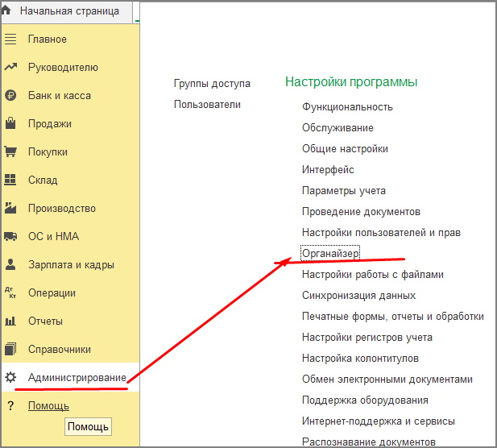
Task: Open Обмен электронными документами
Action: tap(387, 380)
